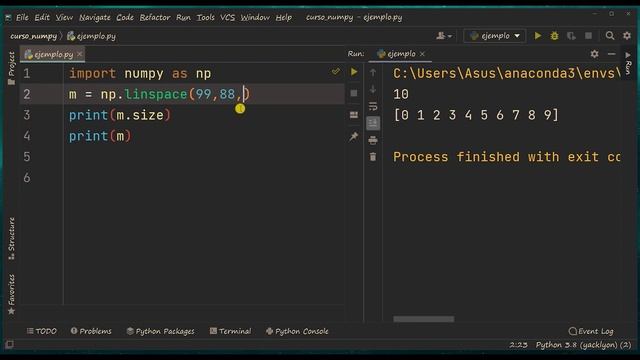Image resolution: width=640 pixels, height=360 pixels.
Task: Click the Run output horizontal scrollbar
Action: point(424,319)
